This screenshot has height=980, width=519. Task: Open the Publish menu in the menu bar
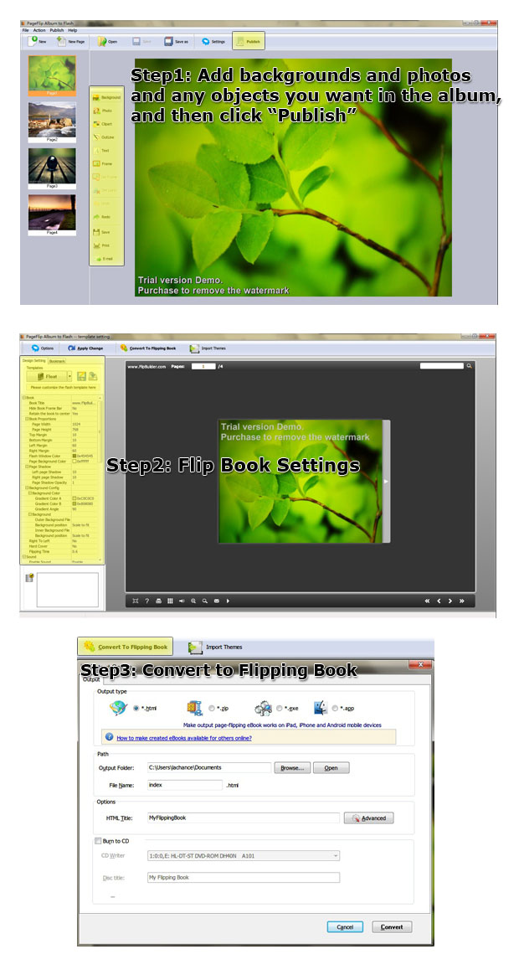[x=57, y=30]
